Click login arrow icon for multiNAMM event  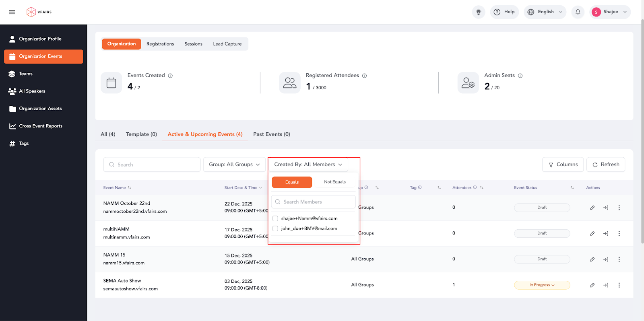click(605, 234)
